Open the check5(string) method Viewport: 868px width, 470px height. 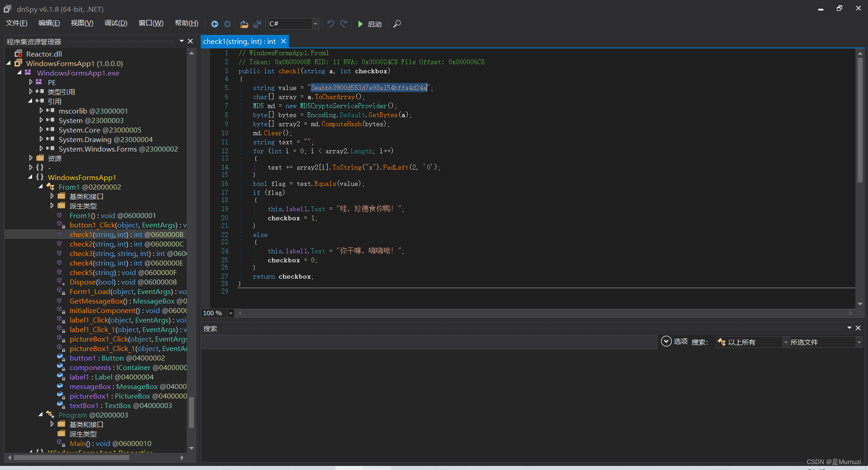123,272
